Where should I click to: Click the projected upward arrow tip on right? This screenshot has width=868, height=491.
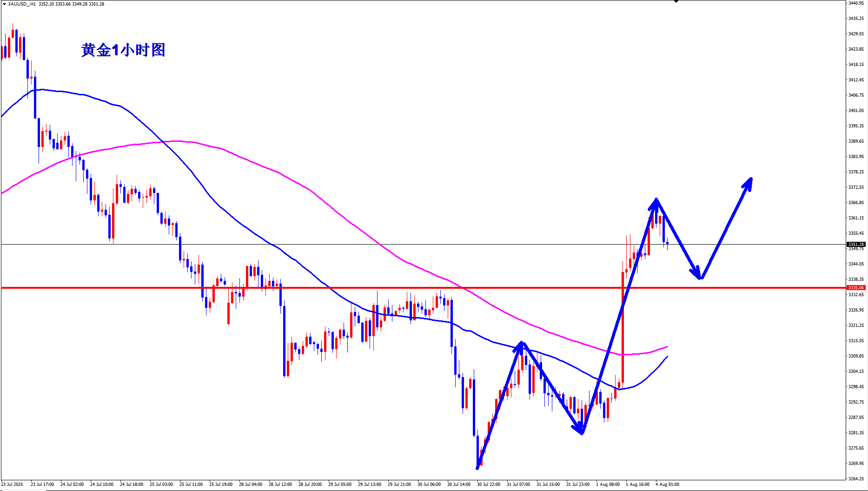coord(750,179)
